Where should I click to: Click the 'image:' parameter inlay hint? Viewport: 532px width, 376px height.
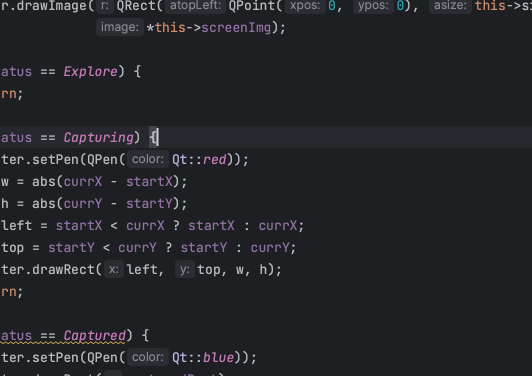(120, 27)
